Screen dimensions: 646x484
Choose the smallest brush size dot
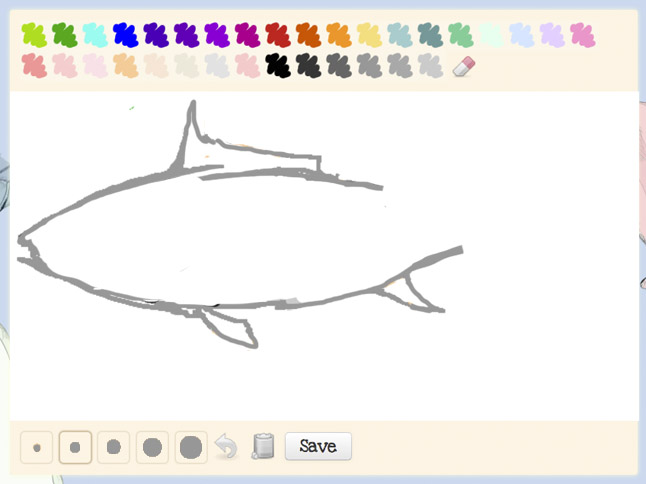[37, 447]
